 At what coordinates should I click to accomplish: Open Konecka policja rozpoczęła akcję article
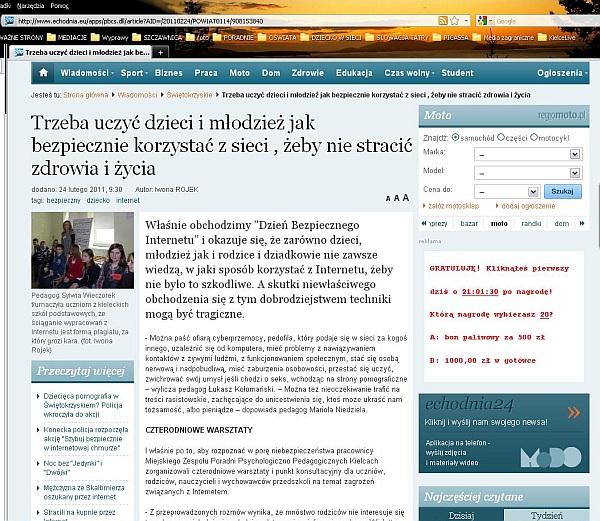[x=86, y=439]
